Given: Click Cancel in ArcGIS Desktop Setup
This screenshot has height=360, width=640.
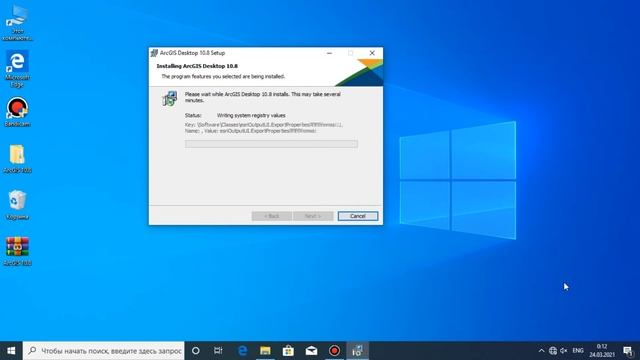Looking at the screenshot, I should pos(358,216).
